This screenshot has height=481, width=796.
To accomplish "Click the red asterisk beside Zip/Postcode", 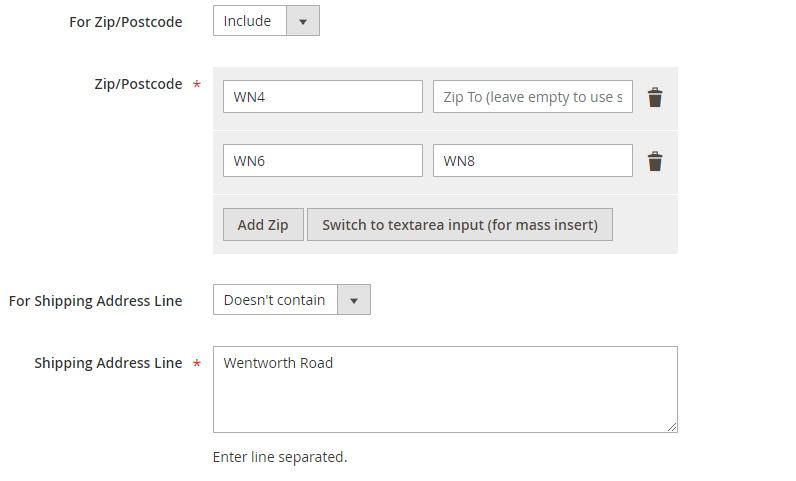I will 197,85.
